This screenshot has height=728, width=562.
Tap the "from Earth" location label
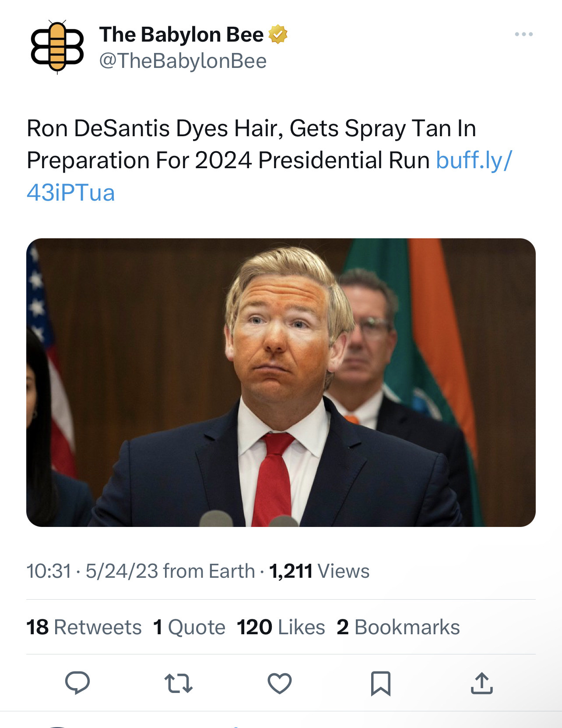point(209,571)
